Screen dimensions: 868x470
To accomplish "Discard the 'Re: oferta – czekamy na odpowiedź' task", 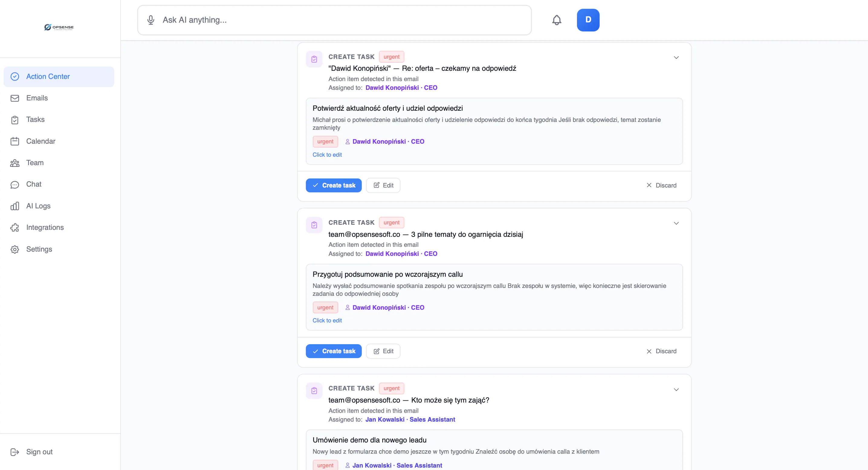I will [662, 185].
